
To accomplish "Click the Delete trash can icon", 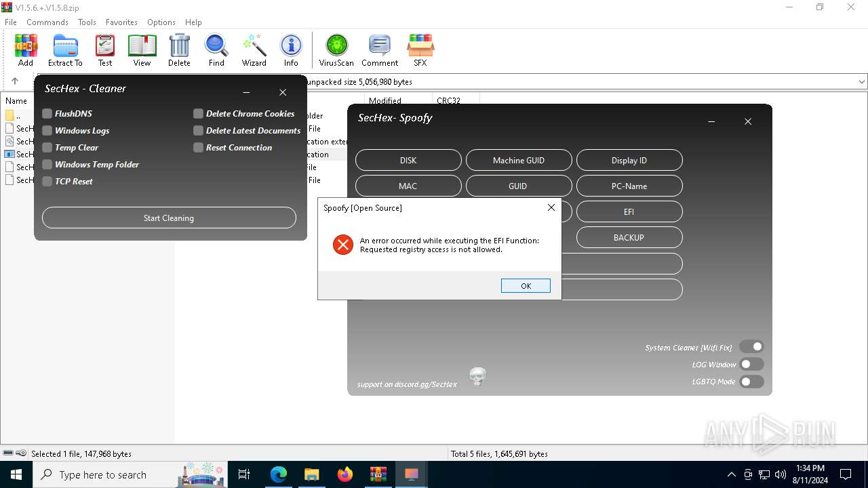I will coord(179,51).
